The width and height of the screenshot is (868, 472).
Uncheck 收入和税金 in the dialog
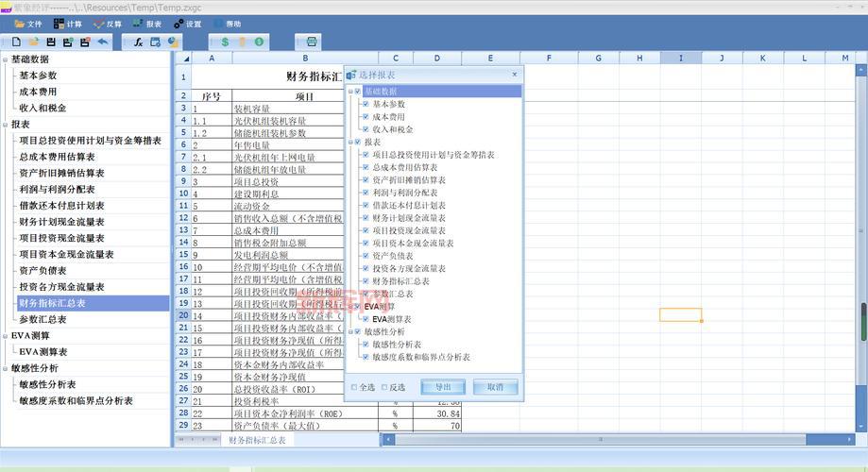366,129
